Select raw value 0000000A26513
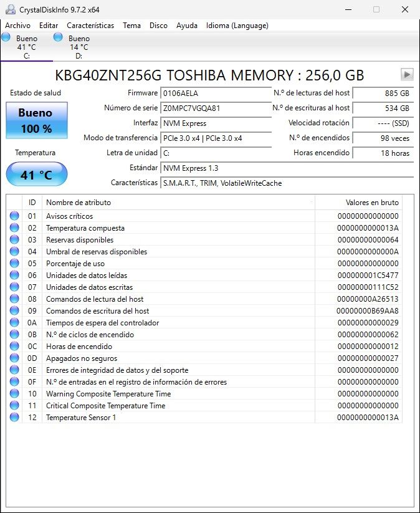The width and height of the screenshot is (420, 513). click(368, 299)
